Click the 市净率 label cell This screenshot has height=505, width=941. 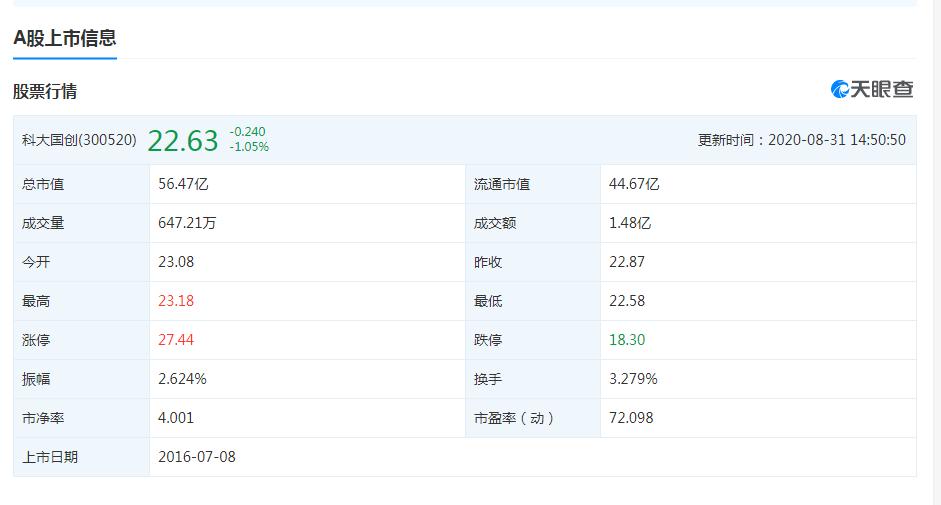82,419
